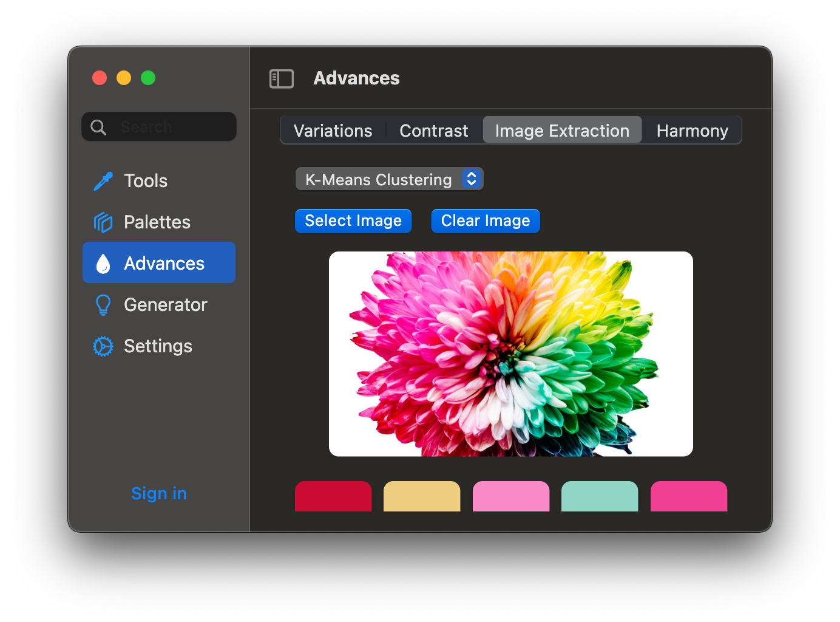Select the Image Extraction tab
The width and height of the screenshot is (840, 622).
click(x=562, y=131)
